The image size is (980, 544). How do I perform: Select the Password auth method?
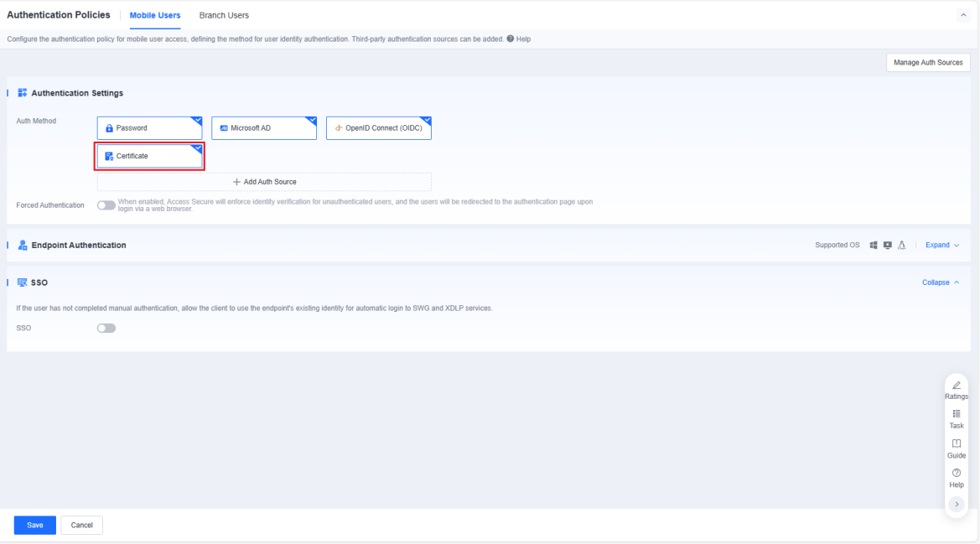pos(149,128)
